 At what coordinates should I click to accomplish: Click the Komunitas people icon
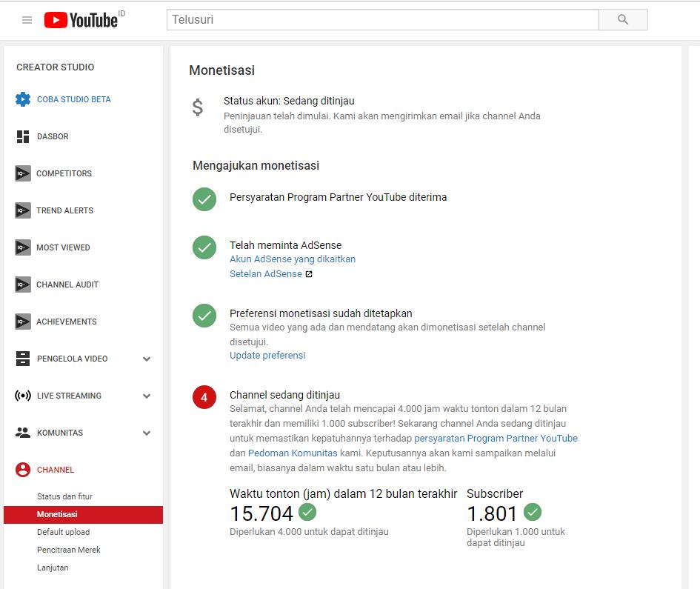(23, 432)
